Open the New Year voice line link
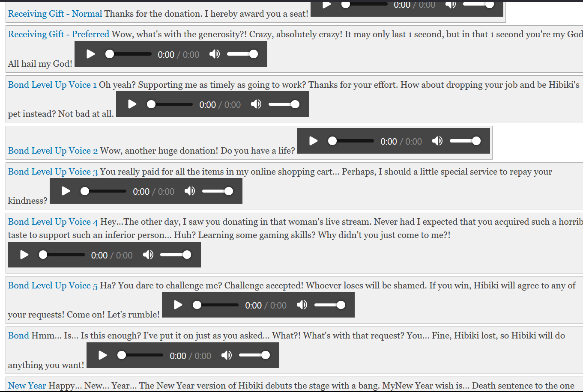 tap(27, 386)
